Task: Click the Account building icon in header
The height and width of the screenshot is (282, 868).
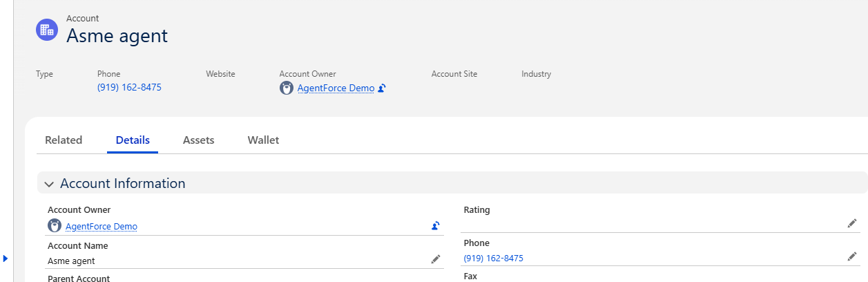Action: pyautogui.click(x=47, y=30)
